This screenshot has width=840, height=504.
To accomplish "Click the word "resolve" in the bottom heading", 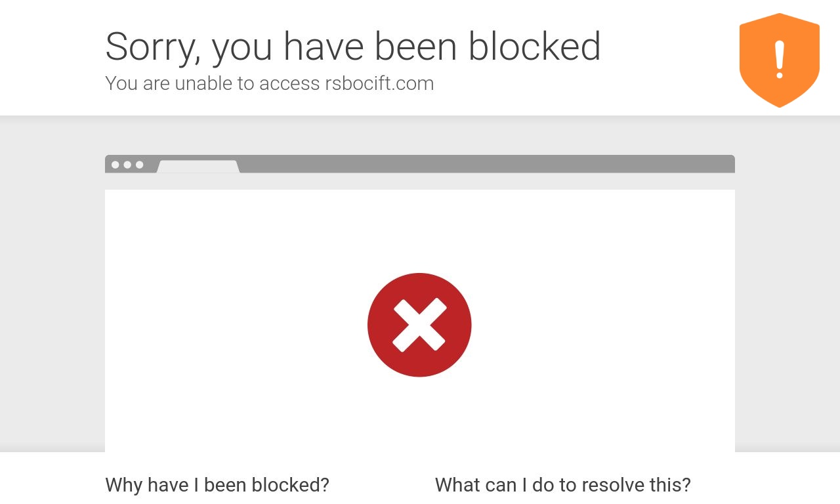I will tap(602, 485).
